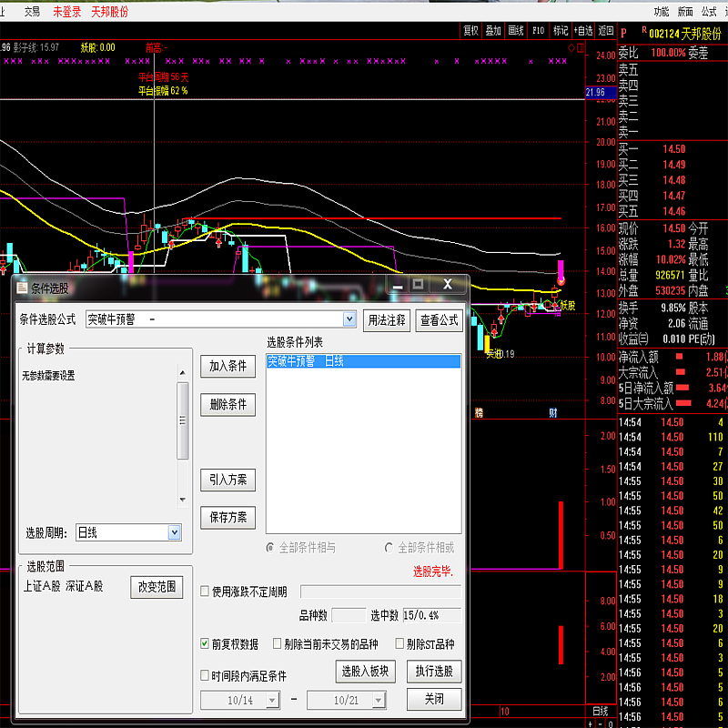Click the 复权 toolbar button
Image resolution: width=728 pixels, height=728 pixels.
coord(470,30)
